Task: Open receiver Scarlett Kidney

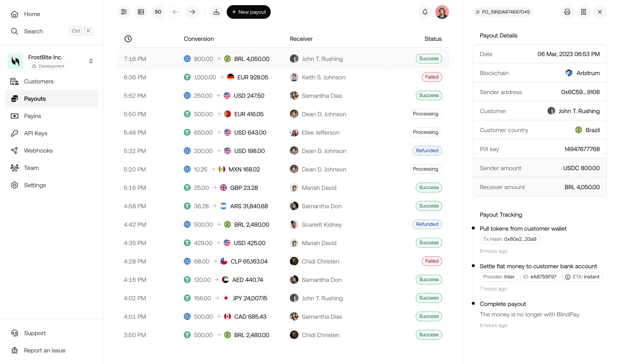Action: tap(316, 225)
